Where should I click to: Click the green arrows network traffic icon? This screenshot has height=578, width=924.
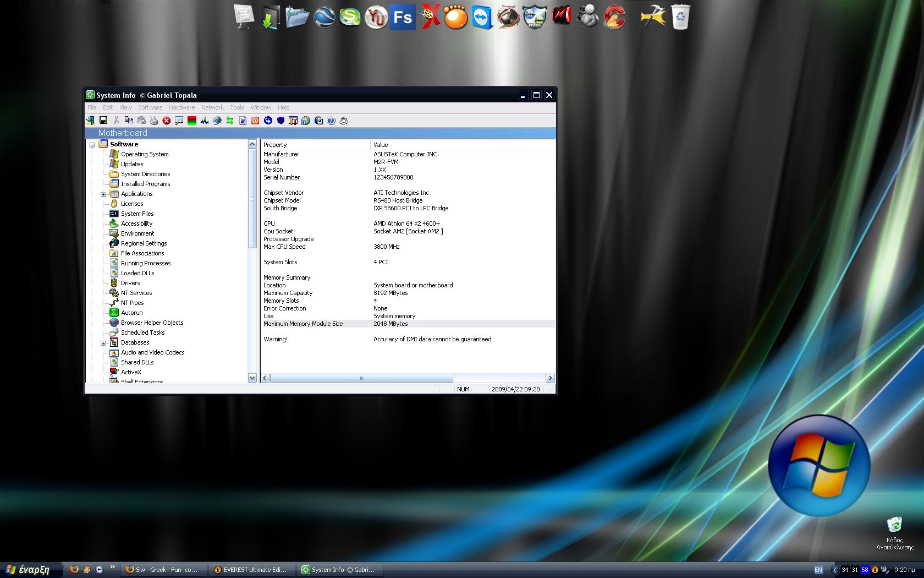(x=230, y=121)
